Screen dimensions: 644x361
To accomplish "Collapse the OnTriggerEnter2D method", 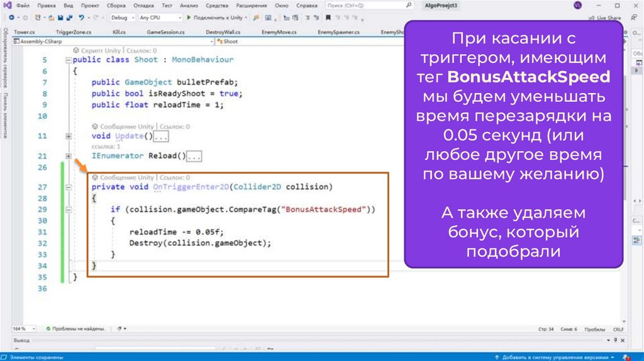I will tap(68, 187).
